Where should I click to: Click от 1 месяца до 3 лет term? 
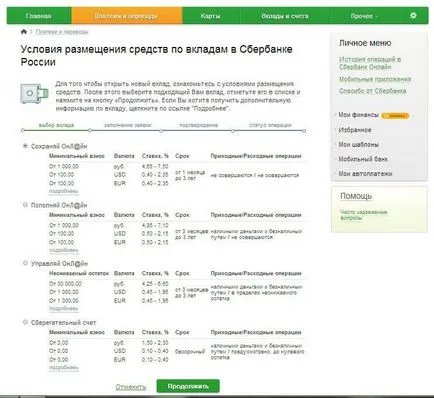click(190, 175)
